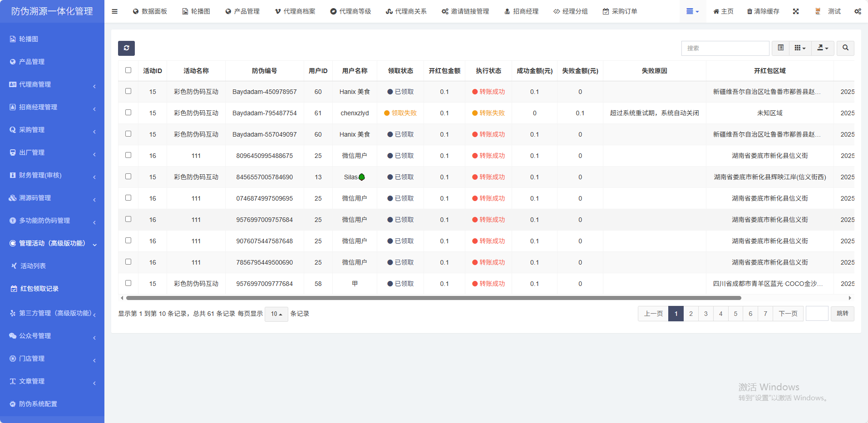Open the columns visibility dropdown
The image size is (868, 423).
coord(800,48)
